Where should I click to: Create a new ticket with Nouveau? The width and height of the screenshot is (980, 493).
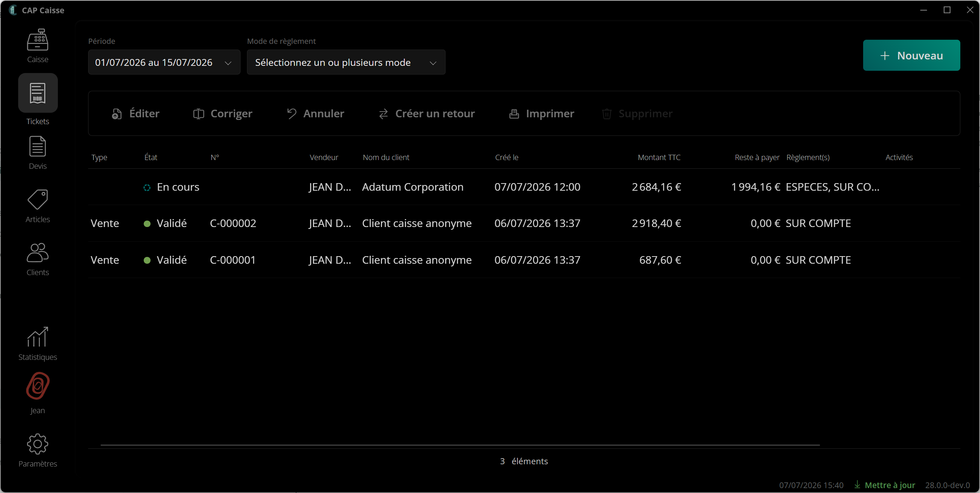912,55
